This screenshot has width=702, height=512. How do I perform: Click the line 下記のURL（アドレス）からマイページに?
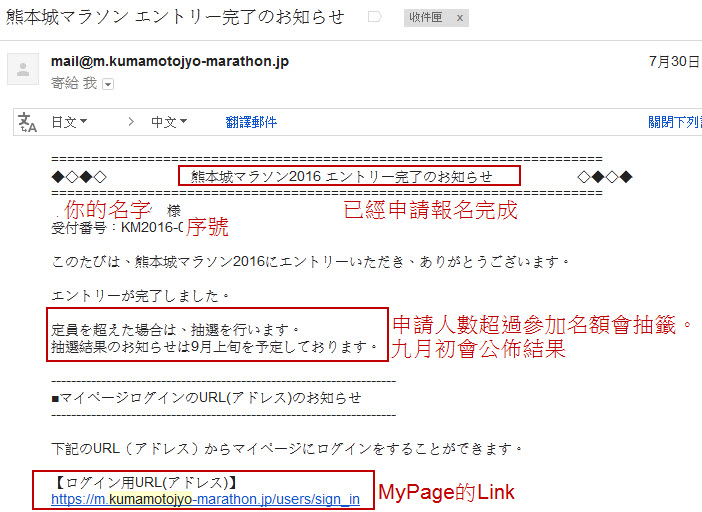tap(287, 448)
